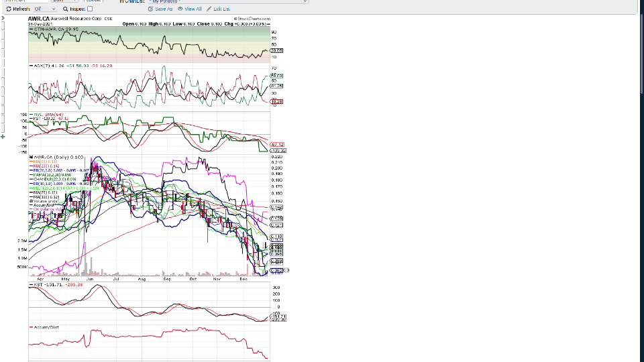Click the blue plus icon on left edge
The height and width of the screenshot is (362, 644).
(3, 136)
